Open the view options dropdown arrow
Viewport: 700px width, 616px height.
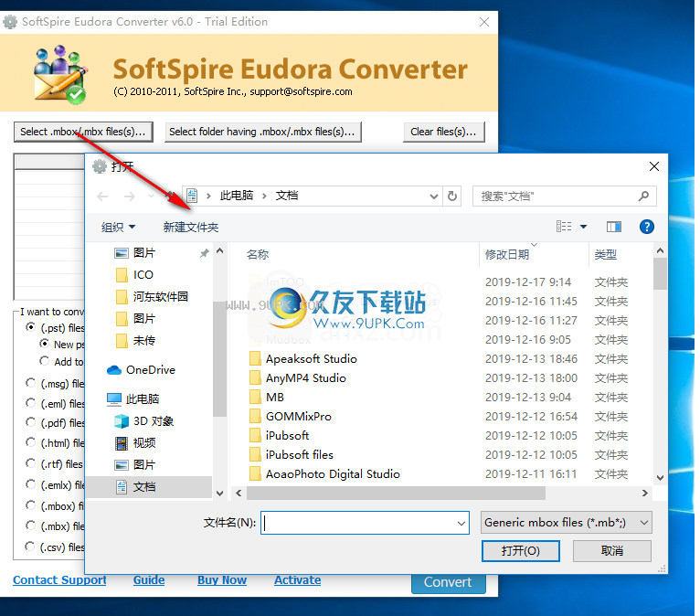coord(583,227)
